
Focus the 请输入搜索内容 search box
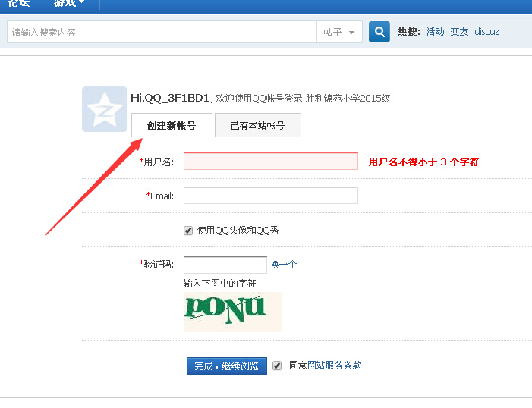coord(162,32)
